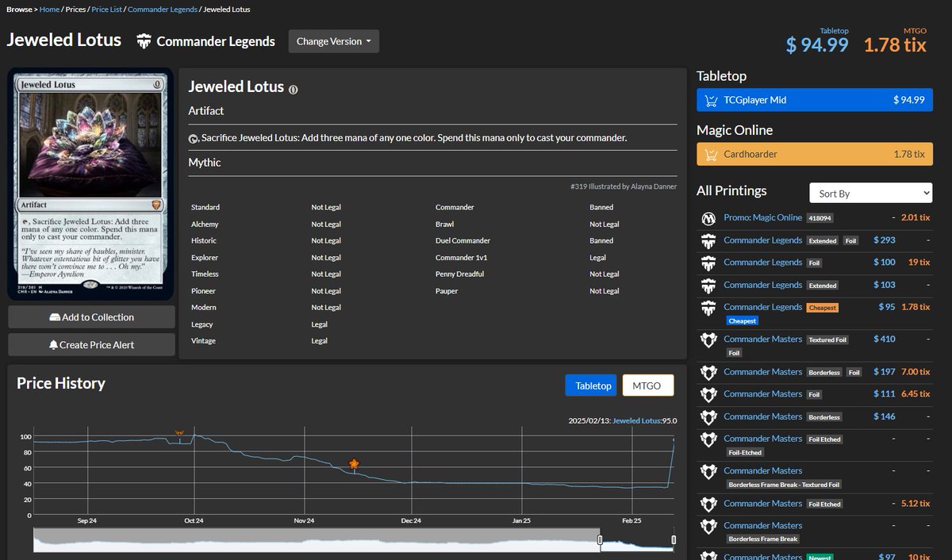
Task: Click the TCGplayer Mid $94.99 button
Action: point(815,100)
